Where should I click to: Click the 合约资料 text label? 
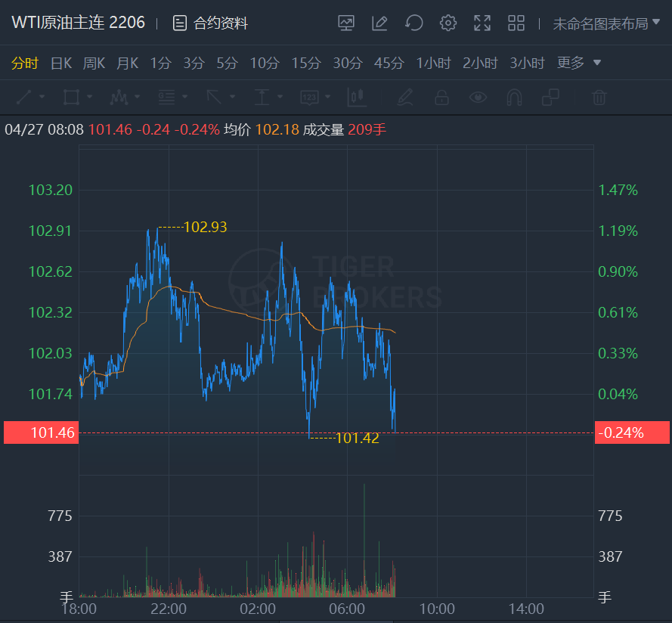[220, 23]
